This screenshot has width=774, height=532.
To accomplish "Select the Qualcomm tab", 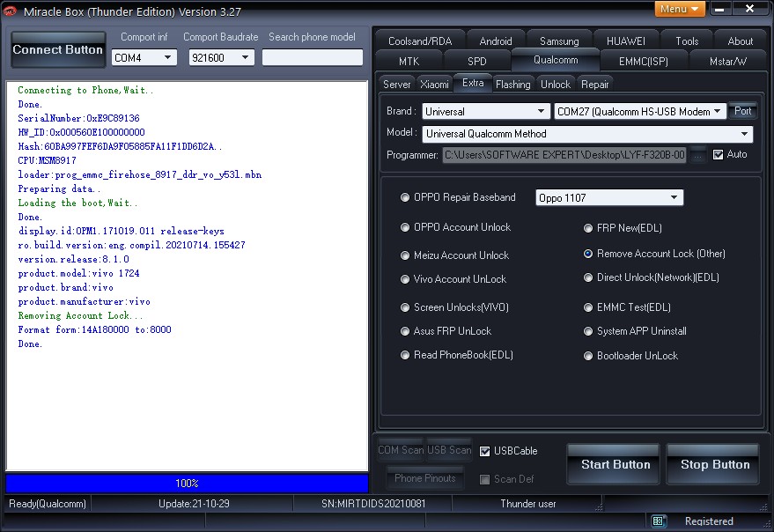I will point(556,60).
